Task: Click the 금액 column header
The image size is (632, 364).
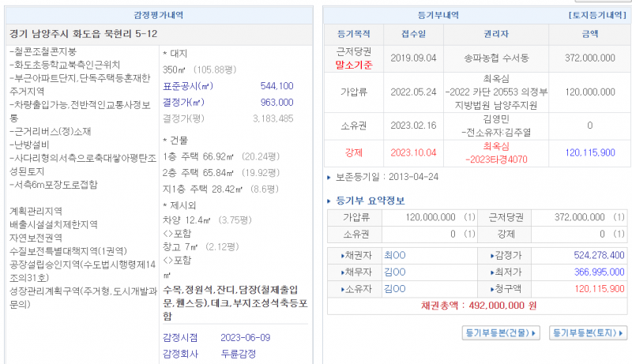Action: (589, 35)
